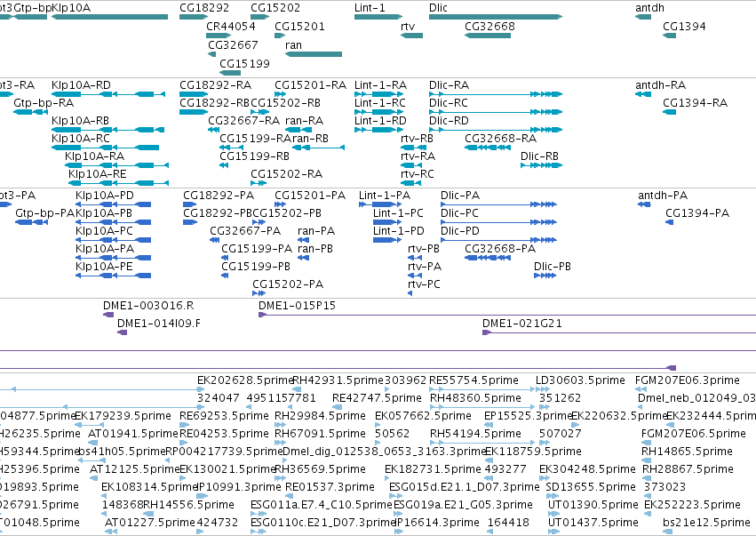Select the LD30603.5prime EST label
756x536 pixels.
click(x=580, y=380)
